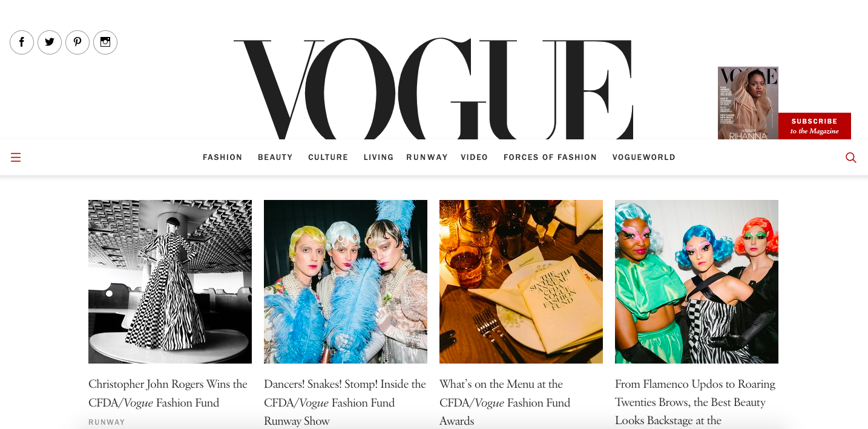
Task: Click Subscribe to the Magazine button
Action: click(x=815, y=126)
